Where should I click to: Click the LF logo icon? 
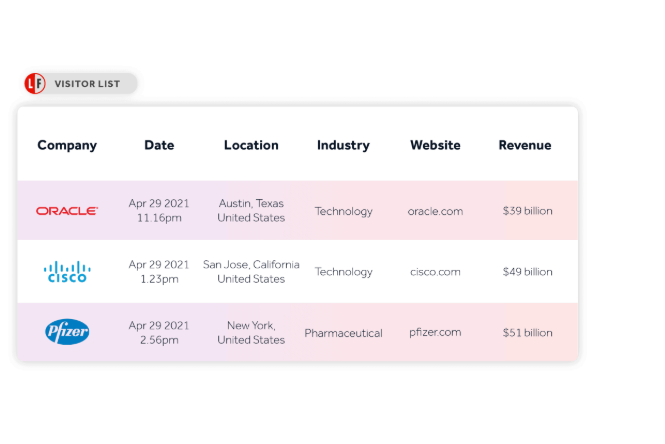tap(35, 83)
